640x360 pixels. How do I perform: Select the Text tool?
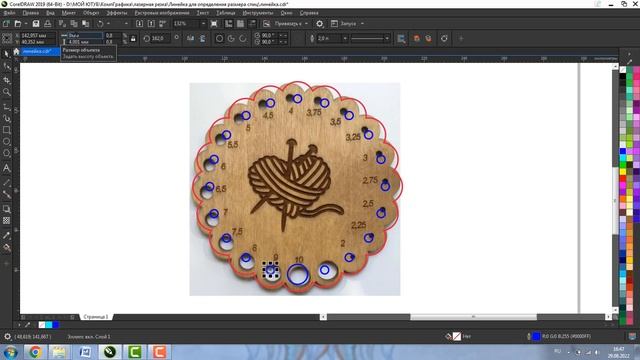[x=7, y=168]
